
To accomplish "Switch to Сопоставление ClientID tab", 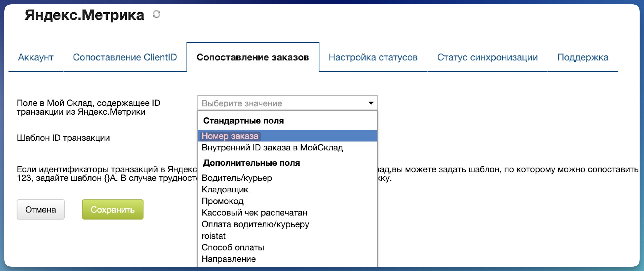I will 125,57.
